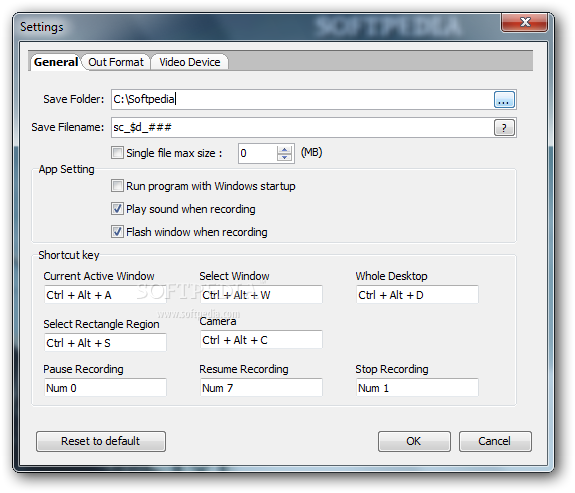Uncheck Play sound when recording
The image size is (575, 493).
(x=117, y=209)
